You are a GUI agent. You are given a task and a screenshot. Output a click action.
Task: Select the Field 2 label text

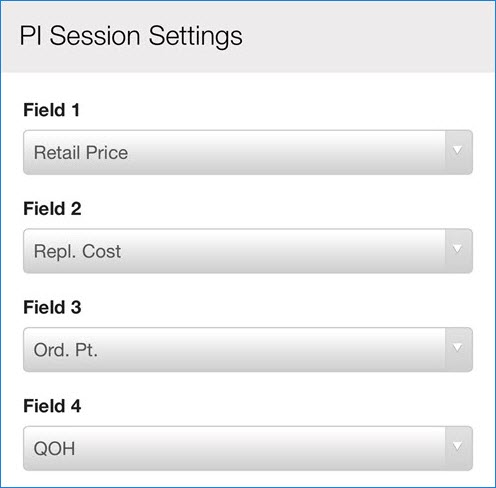pyautogui.click(x=52, y=209)
